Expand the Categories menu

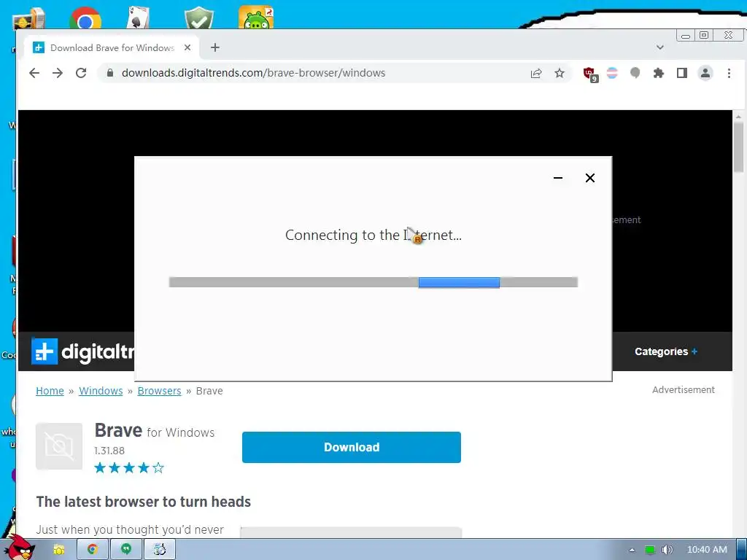(665, 351)
